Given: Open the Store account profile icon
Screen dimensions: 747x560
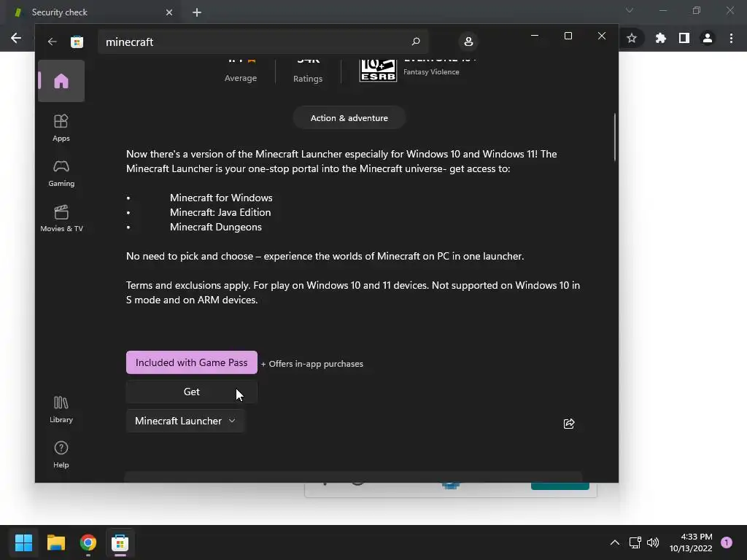Looking at the screenshot, I should tap(468, 42).
